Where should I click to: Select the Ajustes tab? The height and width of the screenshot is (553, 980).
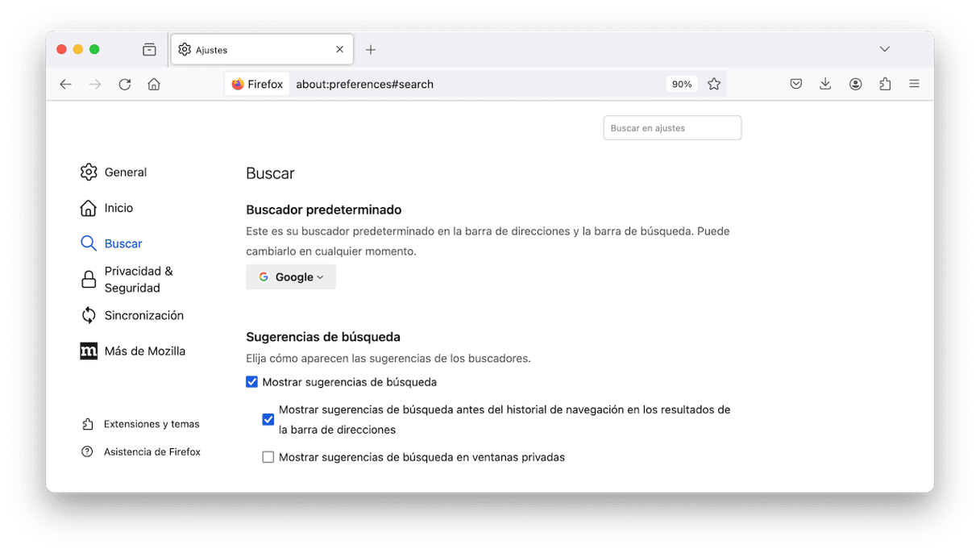[x=262, y=50]
